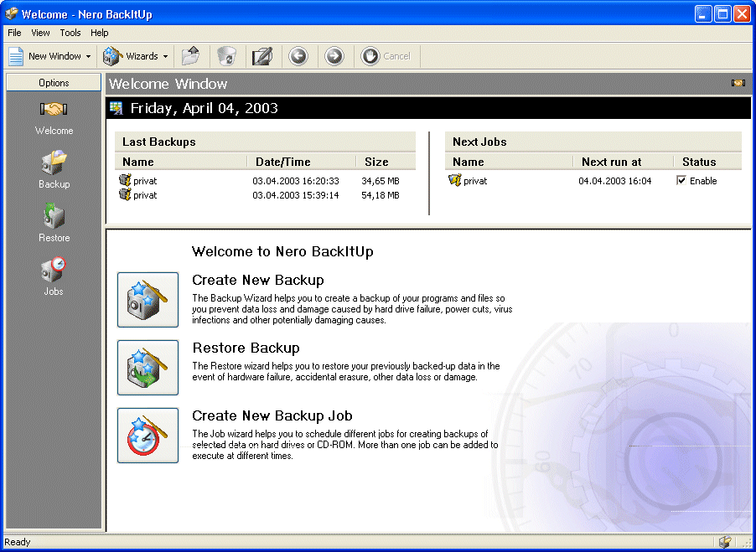The width and height of the screenshot is (756, 552).
Task: Sort Last Backups by Date/Time column
Action: [x=302, y=162]
